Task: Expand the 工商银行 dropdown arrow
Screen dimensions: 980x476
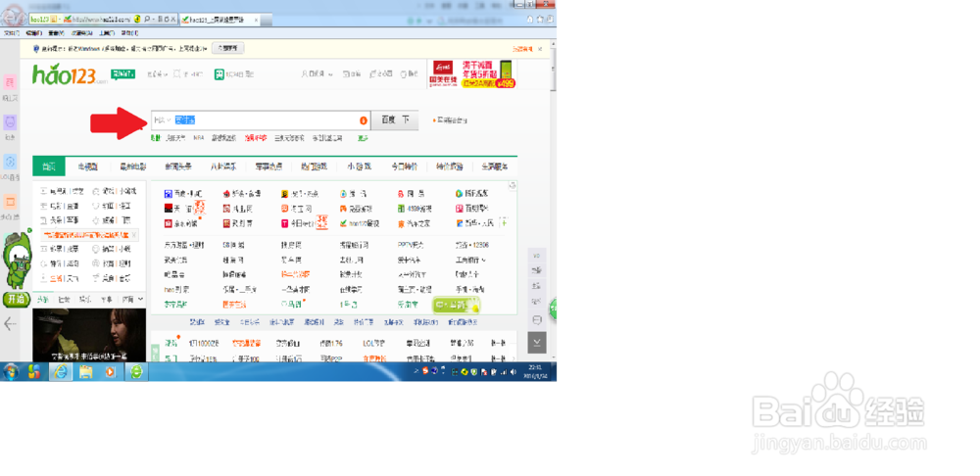Action: (484, 260)
